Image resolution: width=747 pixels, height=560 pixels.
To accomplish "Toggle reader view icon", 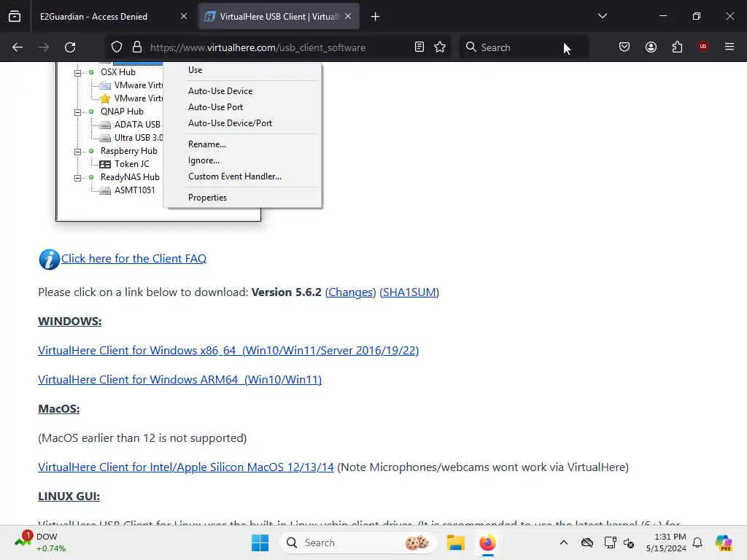I will tap(419, 47).
